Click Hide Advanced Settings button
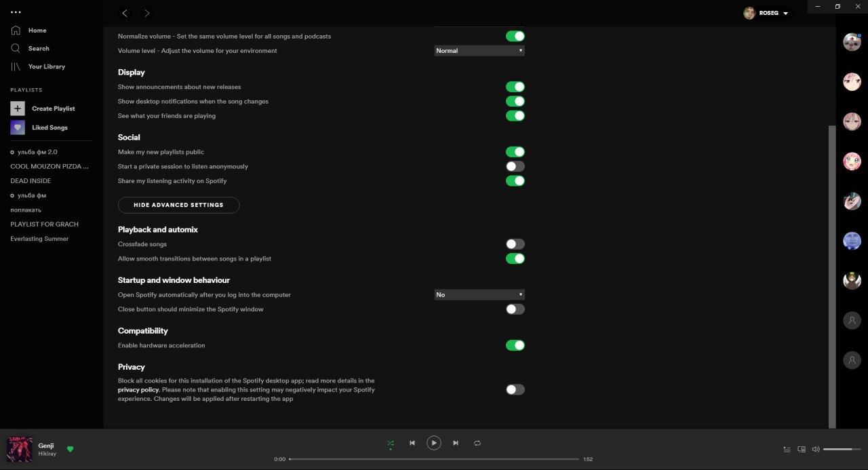This screenshot has height=470, width=868. (x=178, y=205)
